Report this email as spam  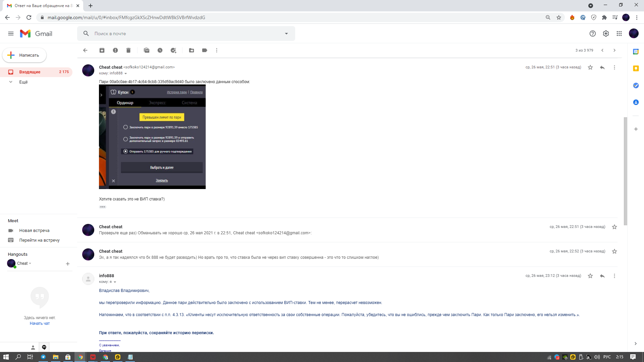click(x=115, y=50)
